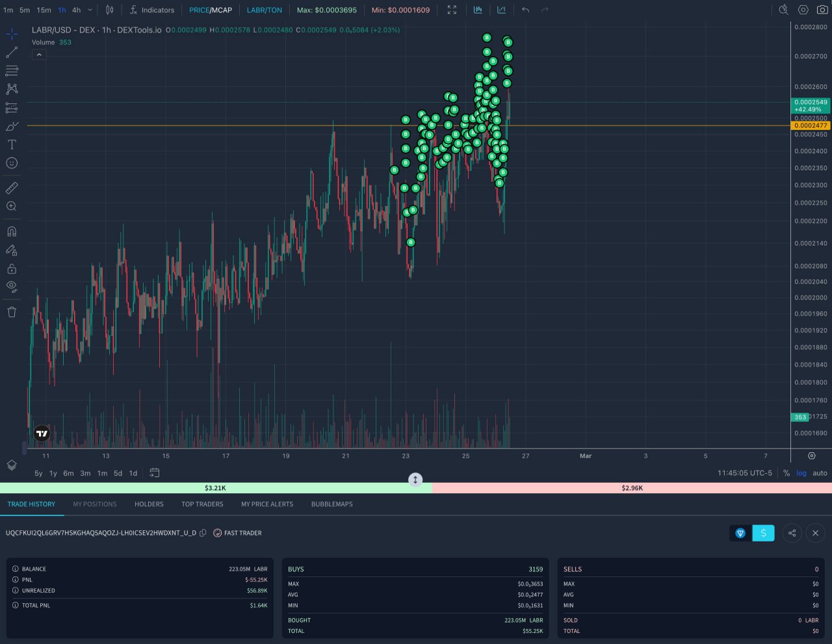
Task: Take a chart snapshot with camera icon
Action: tap(822, 10)
